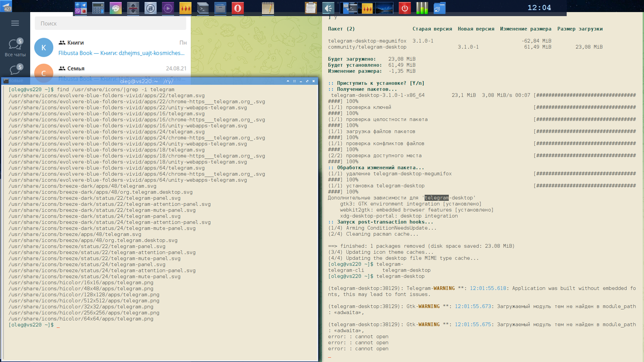Open the Telegram hamburger menu
644x362 pixels.
[x=15, y=23]
